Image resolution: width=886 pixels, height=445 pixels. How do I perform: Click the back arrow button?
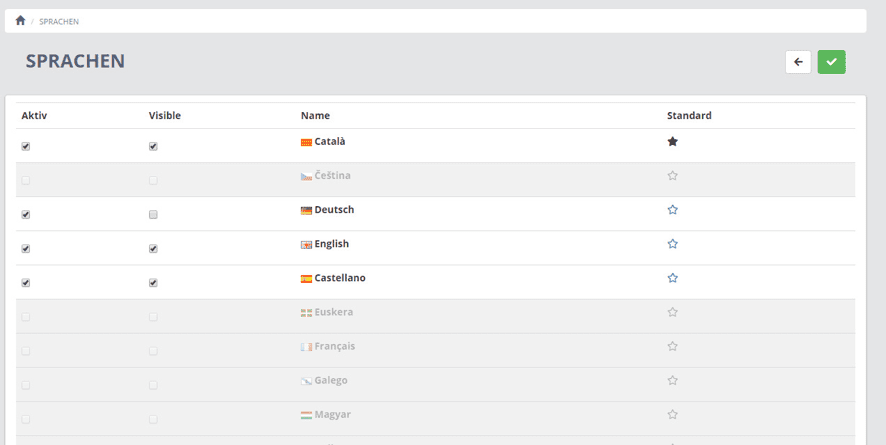click(x=798, y=62)
